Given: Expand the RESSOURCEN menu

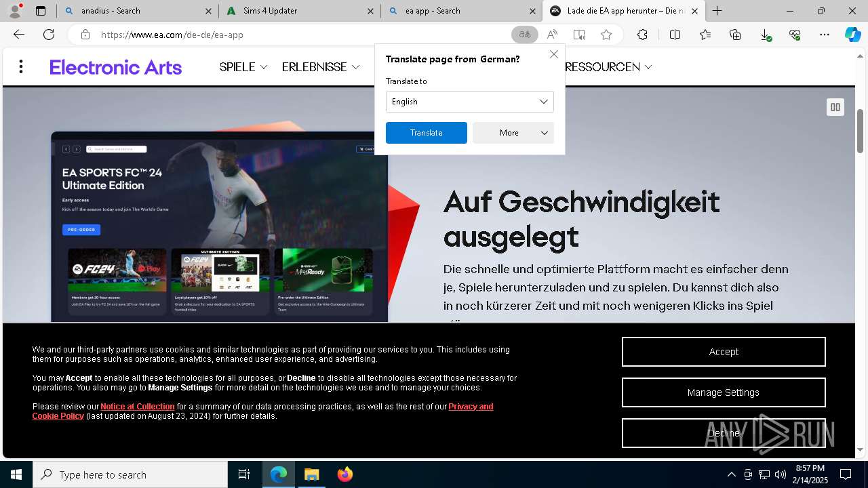Looking at the screenshot, I should click(x=608, y=67).
